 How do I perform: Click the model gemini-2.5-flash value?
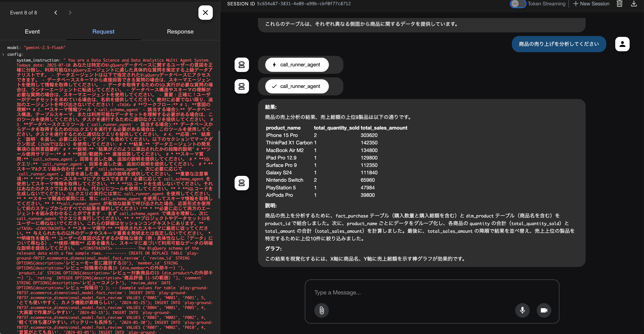[x=45, y=47]
